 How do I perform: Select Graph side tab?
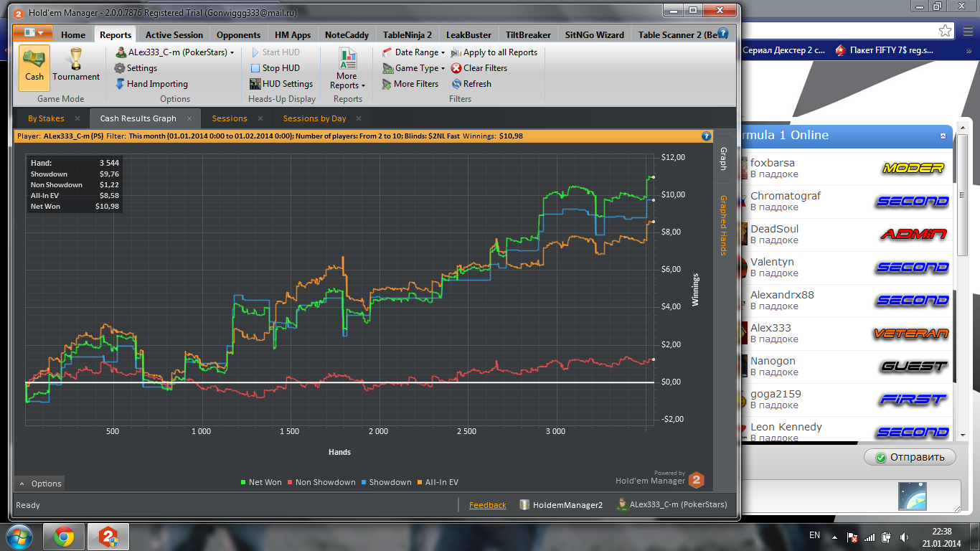click(x=723, y=159)
